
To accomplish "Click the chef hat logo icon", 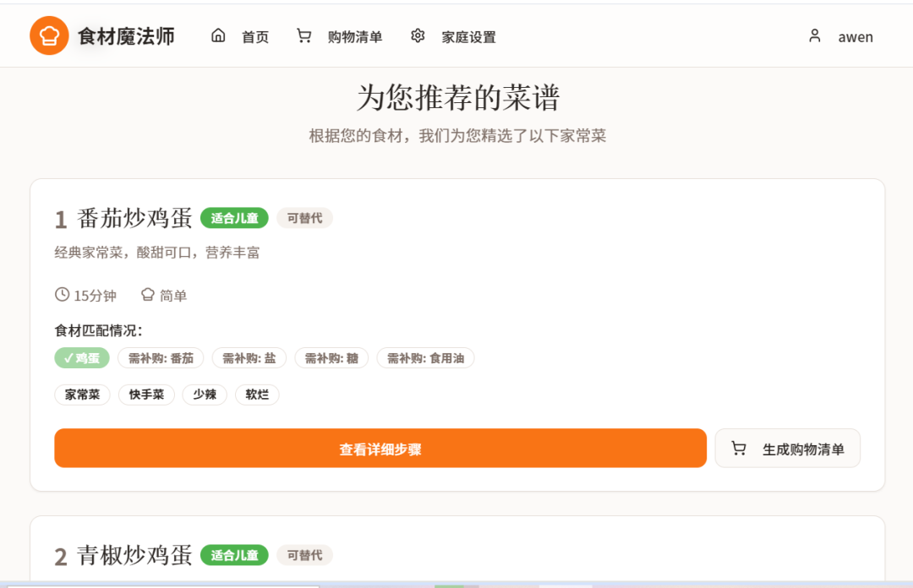I will (x=49, y=35).
